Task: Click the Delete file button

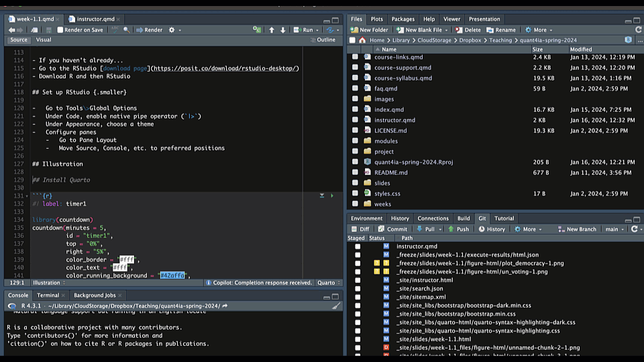Action: point(468,30)
